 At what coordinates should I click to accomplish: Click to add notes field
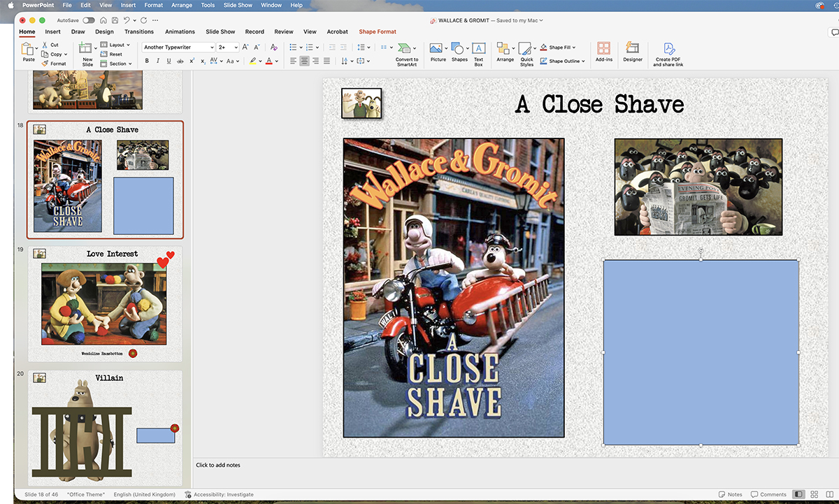[218, 465]
